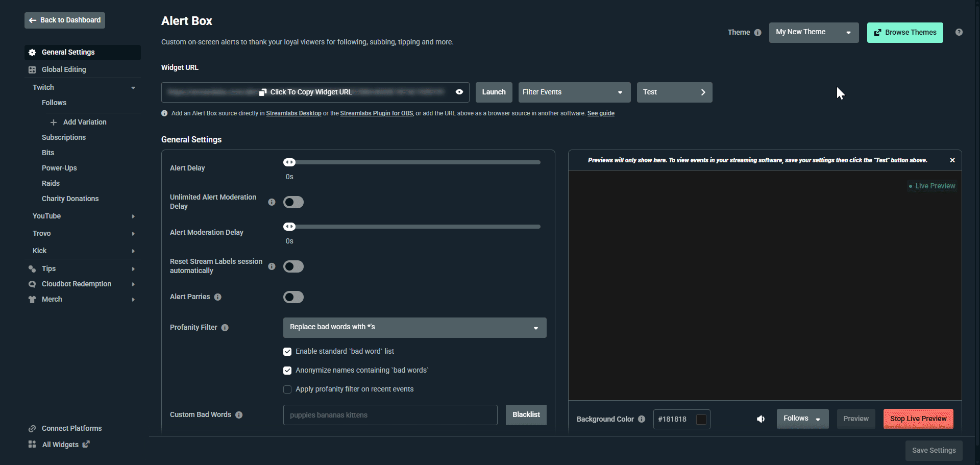Image resolution: width=980 pixels, height=465 pixels.
Task: Close the preview notice banner
Action: point(952,160)
